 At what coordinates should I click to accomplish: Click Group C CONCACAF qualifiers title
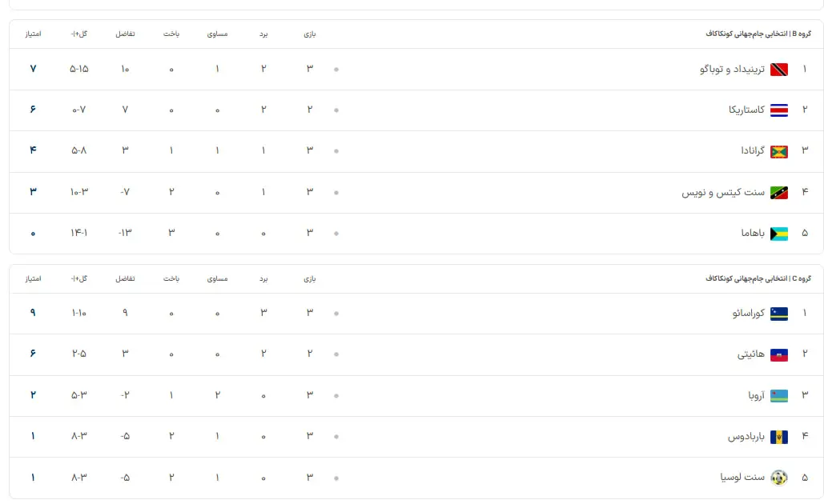[758, 278]
